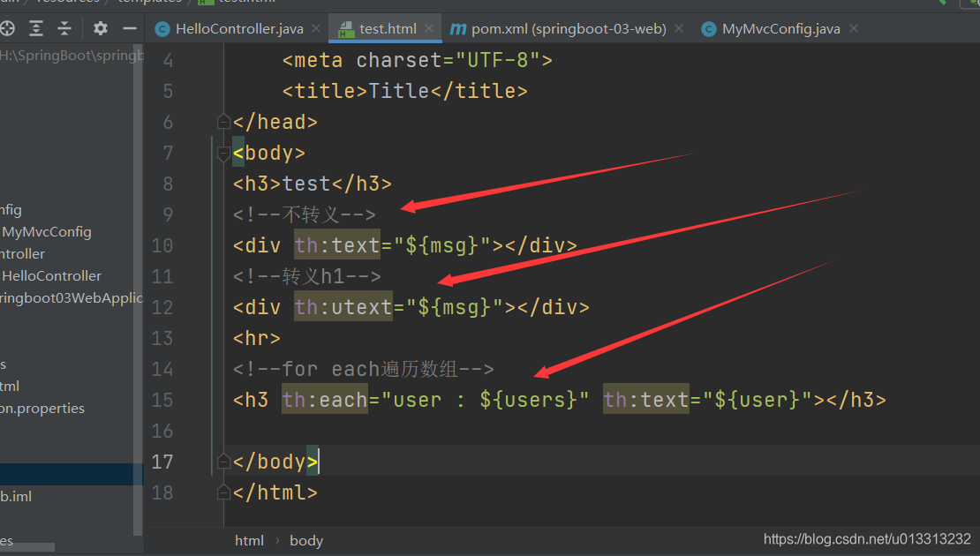Select the application.properties file in tree

[x=41, y=408]
